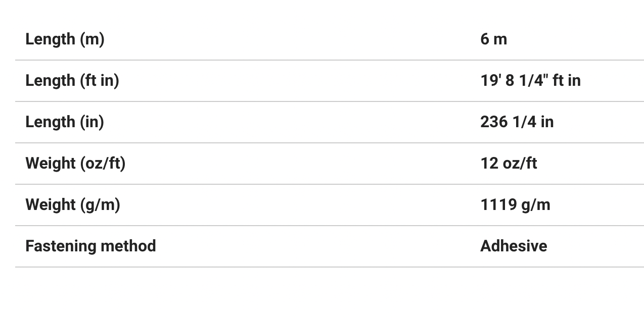Screen dimensions: 644x318
Task: Click the "Fastening method" label
Action: point(90,246)
